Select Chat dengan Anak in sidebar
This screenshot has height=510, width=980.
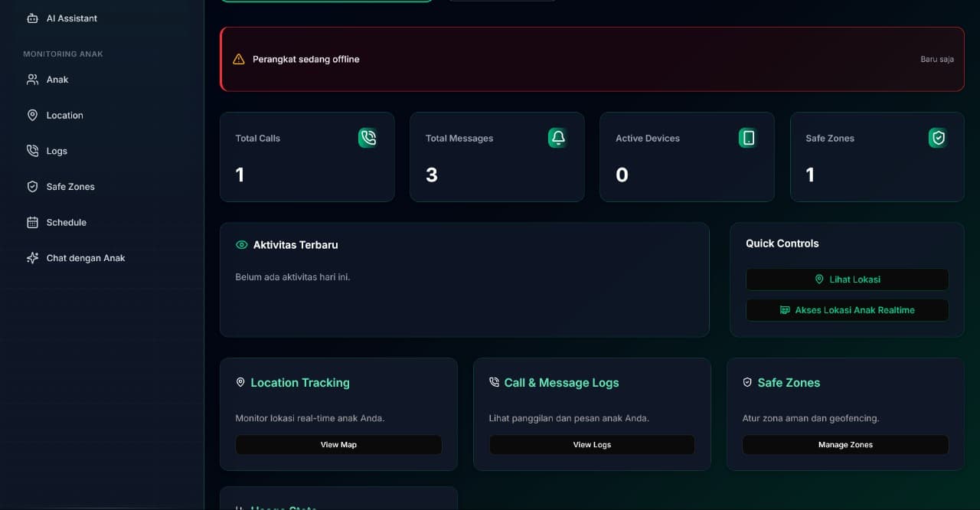(x=86, y=257)
